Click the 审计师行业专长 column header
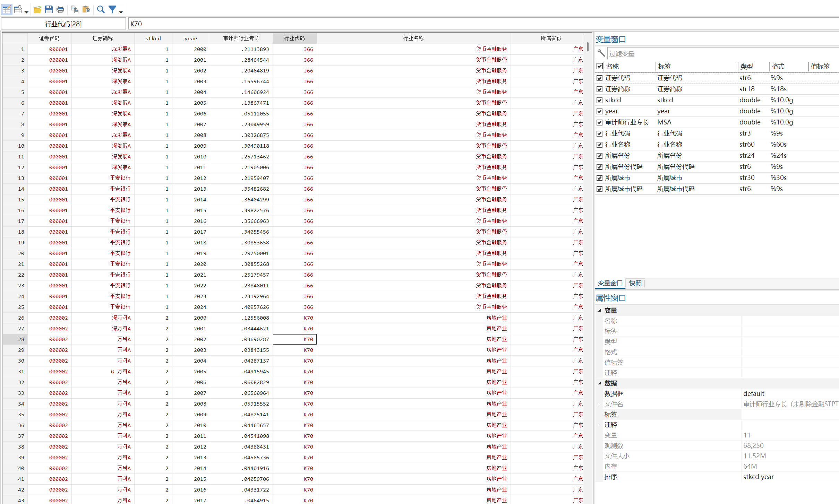This screenshot has height=504, width=839. point(241,38)
